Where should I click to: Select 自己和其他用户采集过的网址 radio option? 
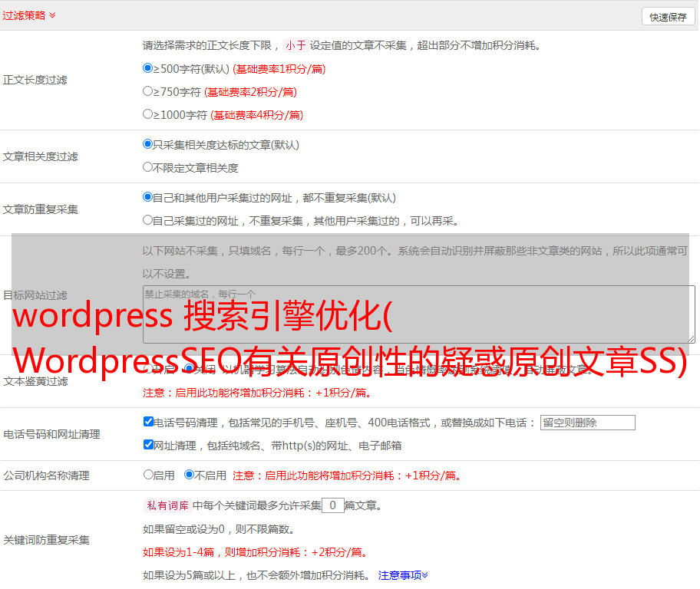point(148,197)
